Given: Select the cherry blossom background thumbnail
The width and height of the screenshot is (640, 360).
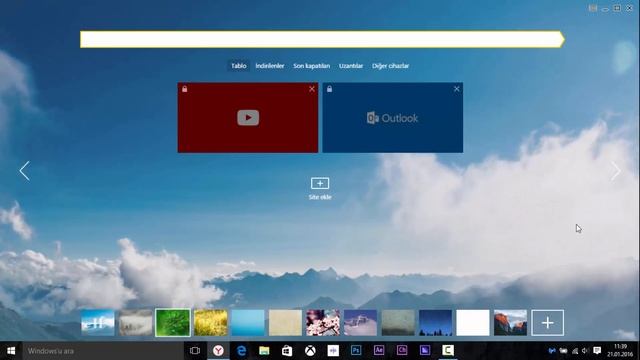Looking at the screenshot, I should (x=323, y=322).
